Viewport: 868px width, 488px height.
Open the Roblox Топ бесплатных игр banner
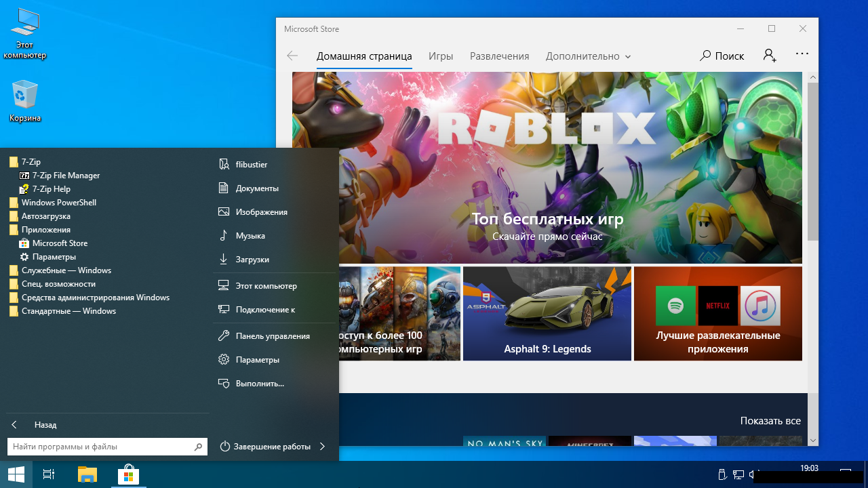[x=547, y=168]
